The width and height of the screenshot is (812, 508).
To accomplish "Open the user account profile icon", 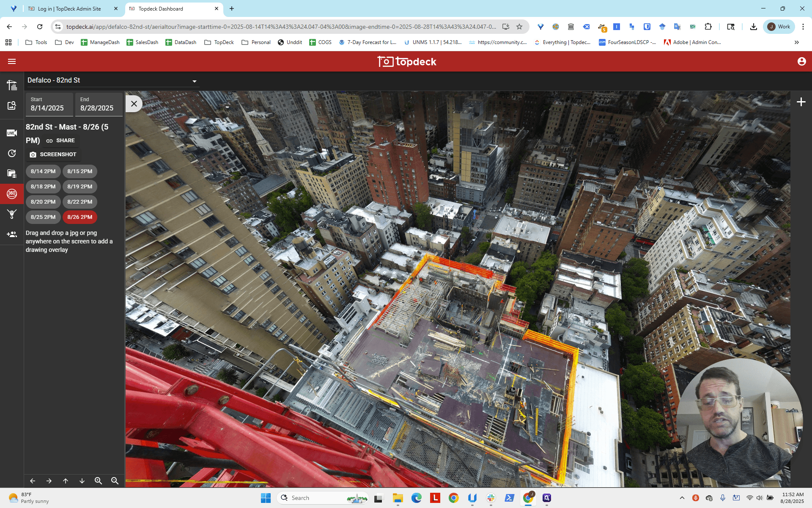I will click(801, 61).
